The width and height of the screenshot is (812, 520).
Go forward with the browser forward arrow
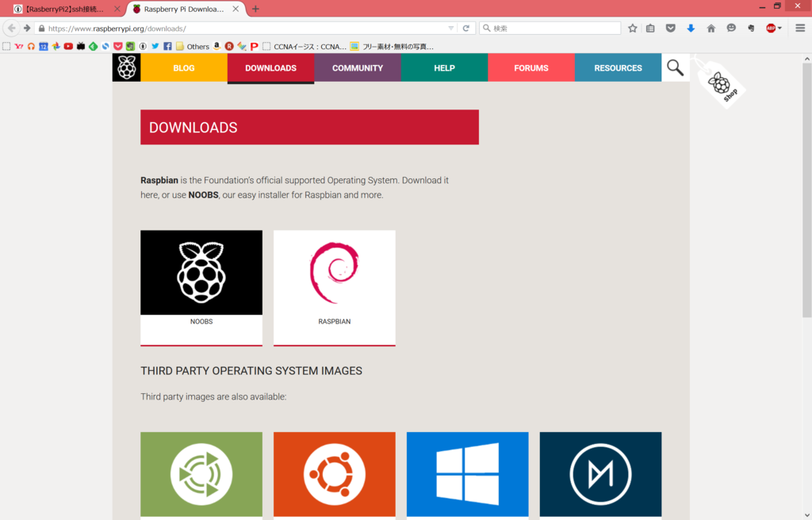pyautogui.click(x=27, y=28)
